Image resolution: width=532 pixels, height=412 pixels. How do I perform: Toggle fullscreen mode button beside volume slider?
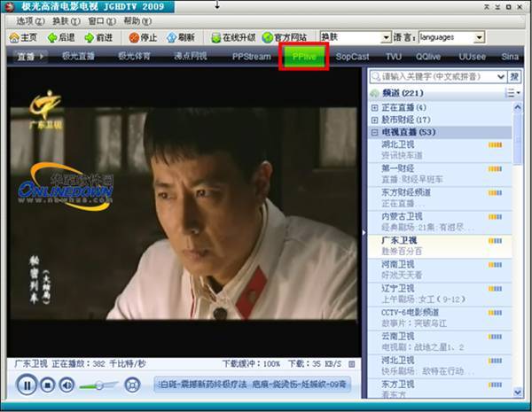132,385
